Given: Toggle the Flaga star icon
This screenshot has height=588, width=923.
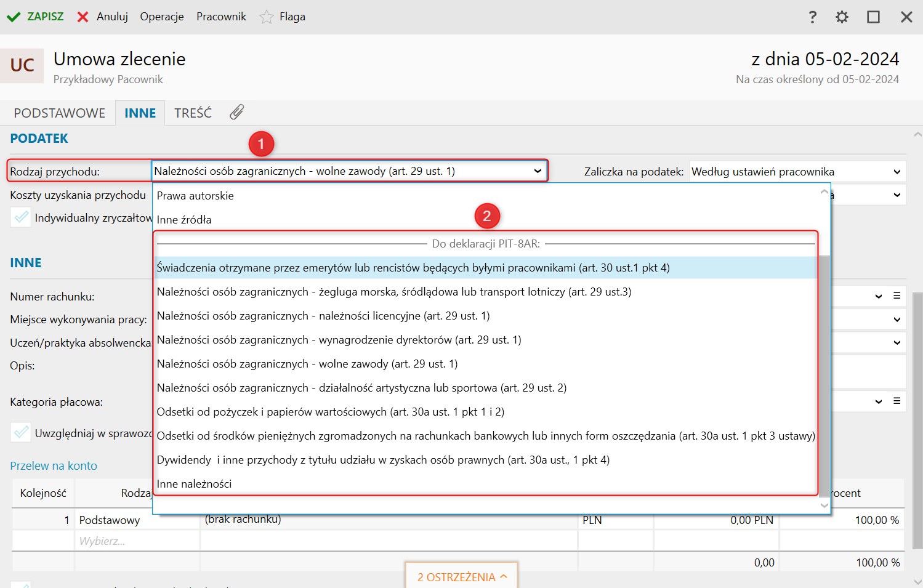Looking at the screenshot, I should pos(266,17).
